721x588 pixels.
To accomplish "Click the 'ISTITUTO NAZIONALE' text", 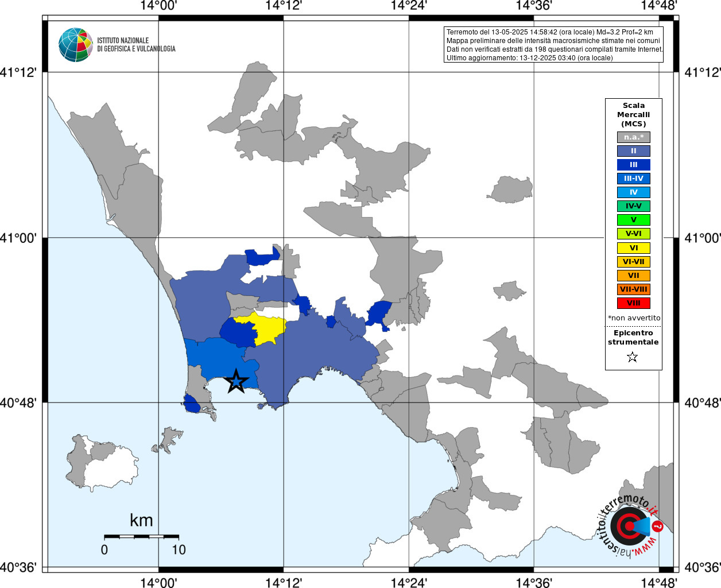I will click(x=123, y=41).
